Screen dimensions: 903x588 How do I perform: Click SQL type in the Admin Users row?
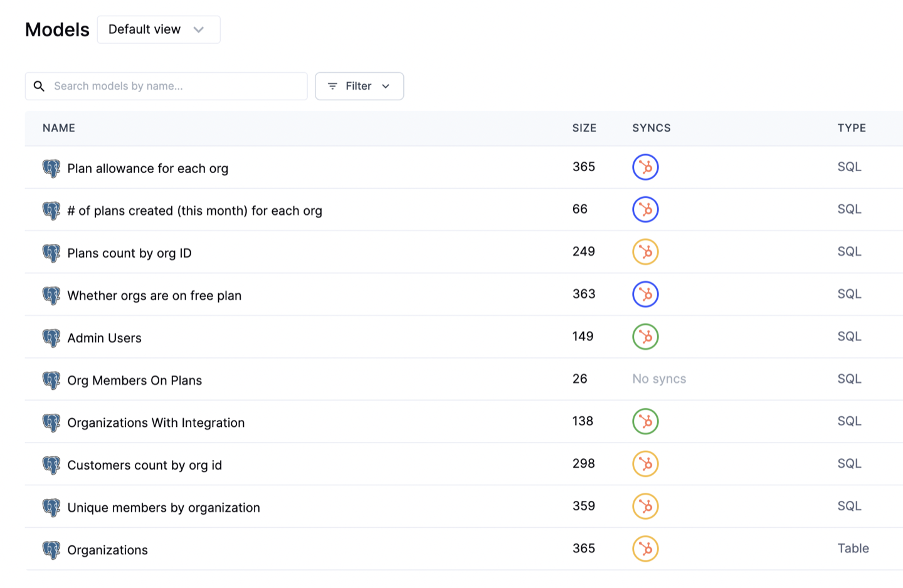click(850, 336)
